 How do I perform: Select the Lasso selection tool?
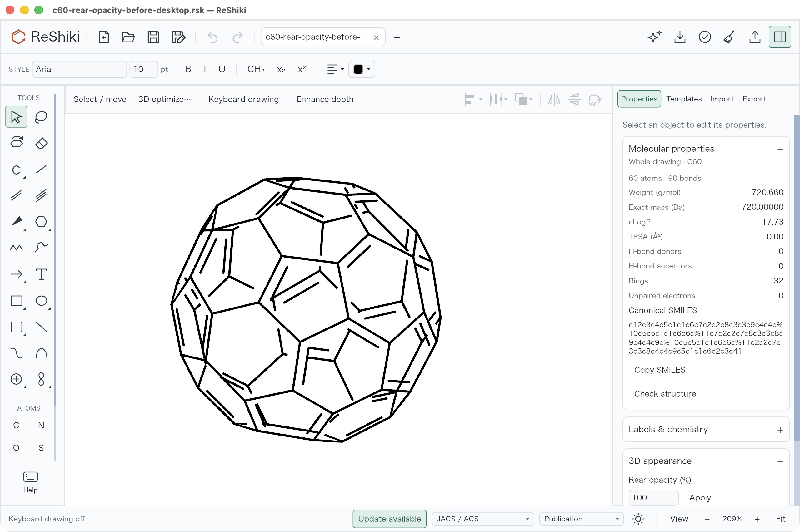click(41, 117)
